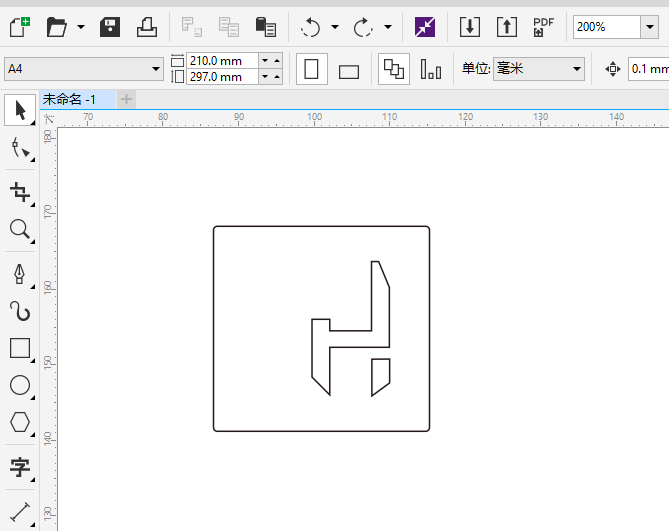Open the units 毫米 dropdown
This screenshot has width=669, height=531.
coord(576,69)
